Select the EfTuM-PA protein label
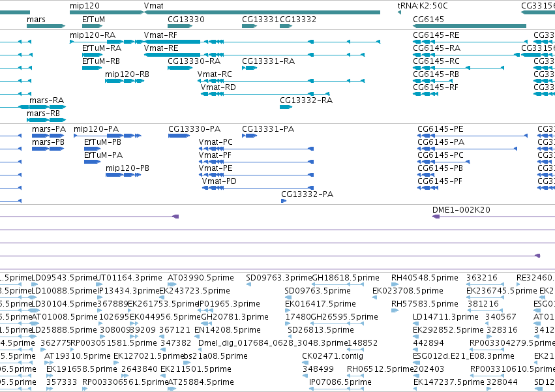Screen dimensions: 555x392 (x=103, y=155)
